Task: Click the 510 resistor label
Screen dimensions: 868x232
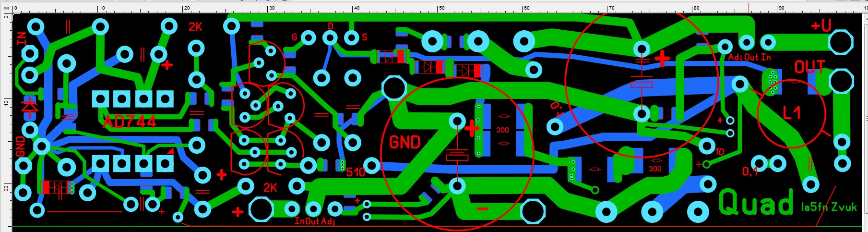Action: [x=356, y=172]
